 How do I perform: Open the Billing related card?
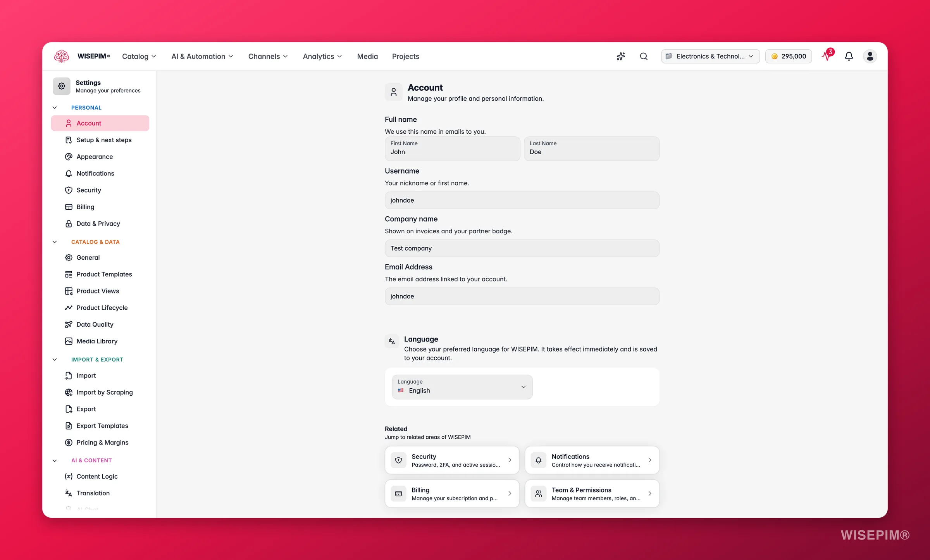click(452, 493)
